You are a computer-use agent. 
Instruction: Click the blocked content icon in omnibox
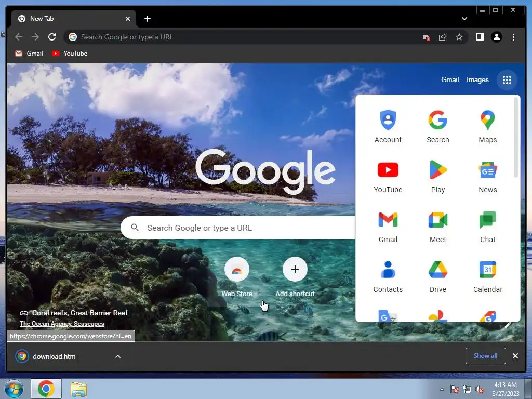(426, 37)
